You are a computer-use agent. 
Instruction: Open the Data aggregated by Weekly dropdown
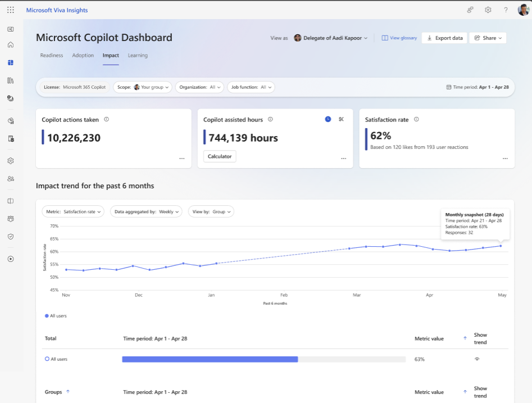(x=145, y=211)
